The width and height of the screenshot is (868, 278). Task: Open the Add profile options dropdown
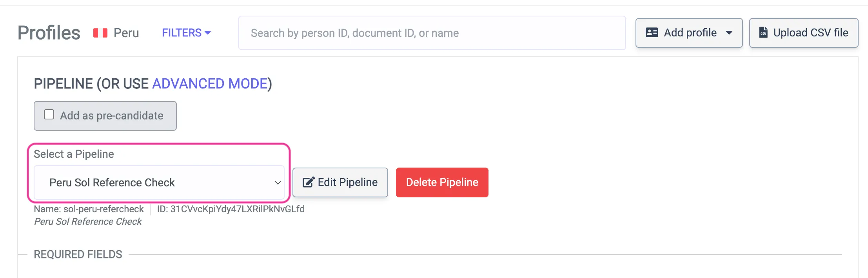(689, 33)
